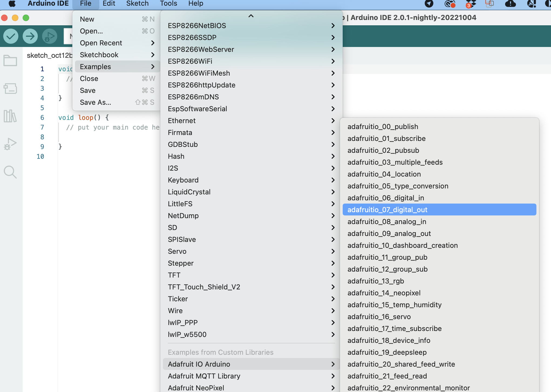The height and width of the screenshot is (392, 551).
Task: Open the adafruitio_13_rgb example
Action: pyautogui.click(x=375, y=281)
